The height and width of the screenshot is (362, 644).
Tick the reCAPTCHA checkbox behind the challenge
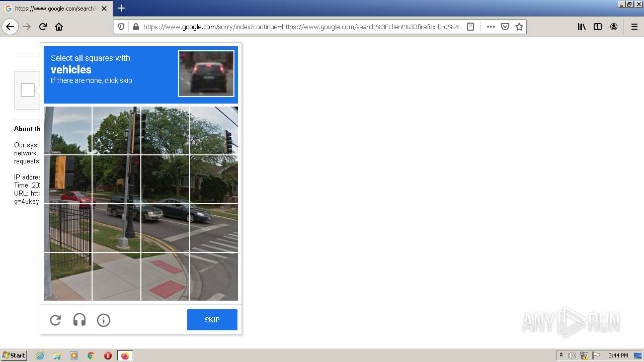(x=28, y=90)
